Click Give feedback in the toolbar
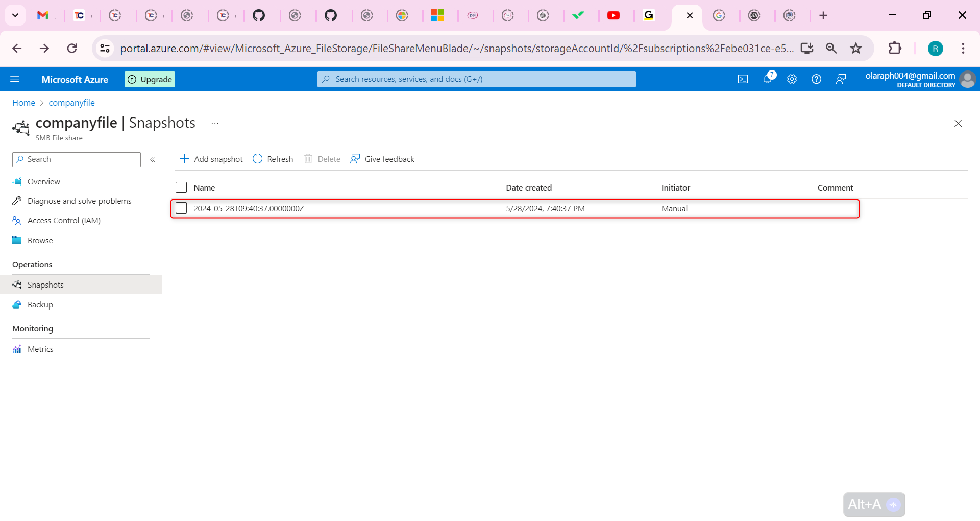The height and width of the screenshot is (521, 980). (382, 159)
